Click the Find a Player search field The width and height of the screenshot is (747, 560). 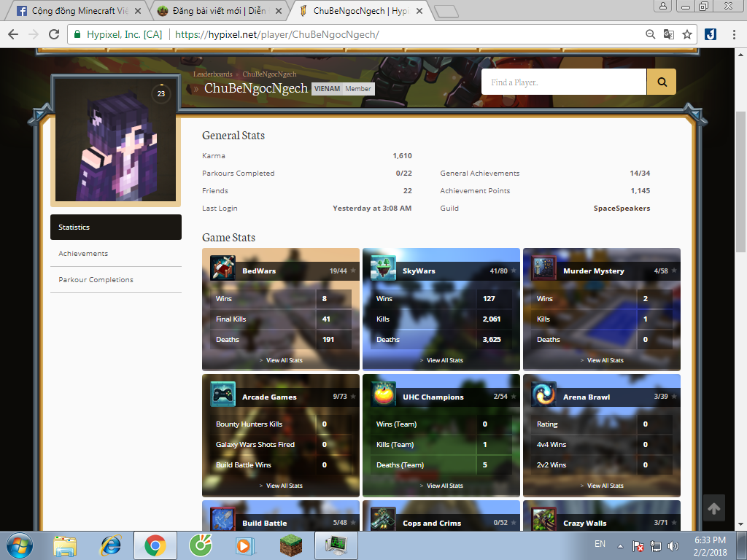(x=564, y=82)
